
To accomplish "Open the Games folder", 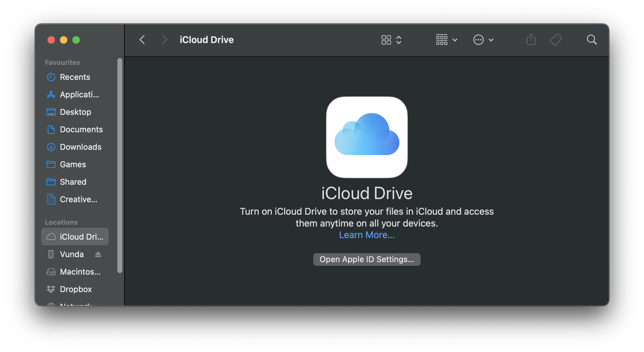I will (x=73, y=164).
